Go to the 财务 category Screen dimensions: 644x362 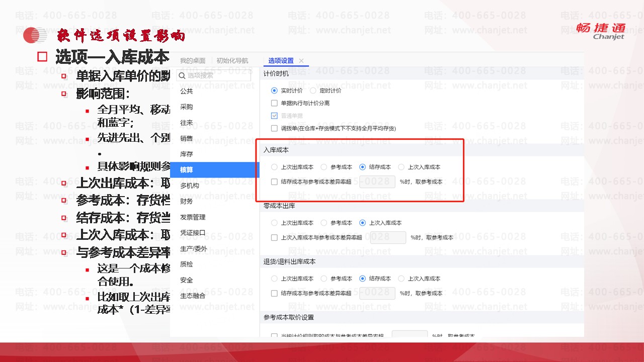click(x=187, y=201)
